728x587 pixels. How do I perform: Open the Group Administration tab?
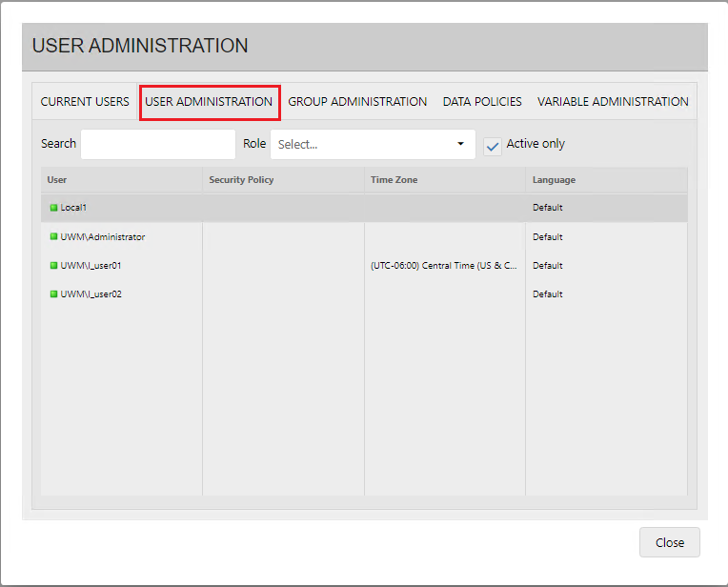click(357, 102)
